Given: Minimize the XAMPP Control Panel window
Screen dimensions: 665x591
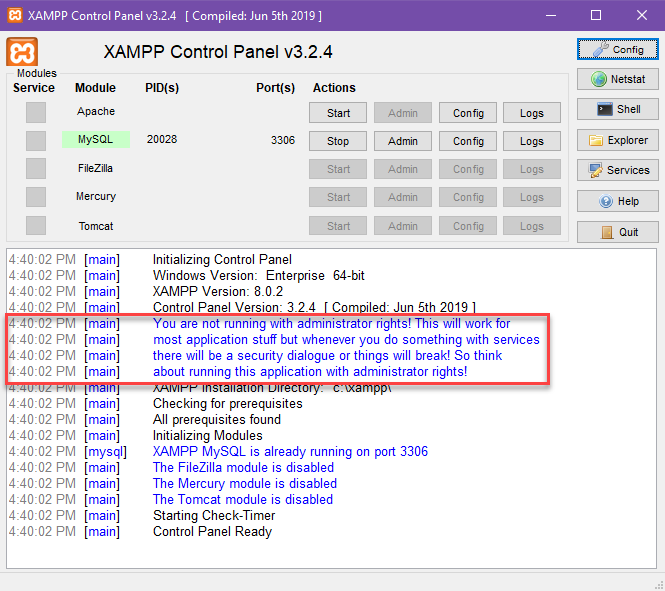Looking at the screenshot, I should (551, 15).
